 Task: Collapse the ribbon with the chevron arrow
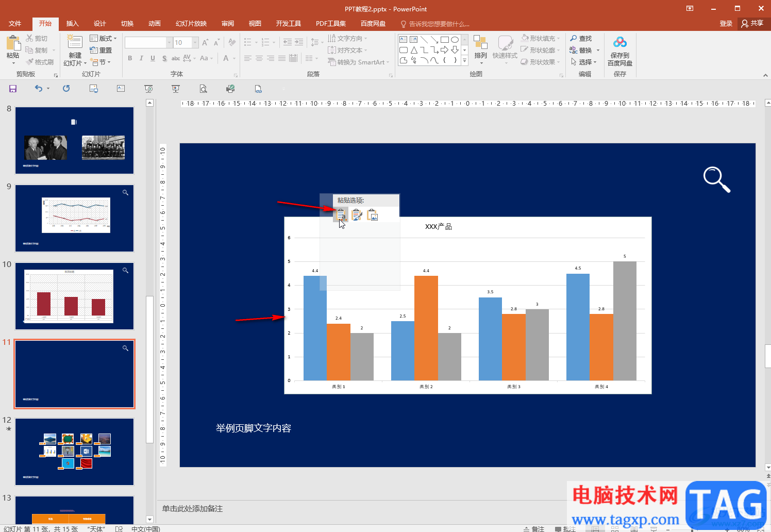pyautogui.click(x=765, y=75)
